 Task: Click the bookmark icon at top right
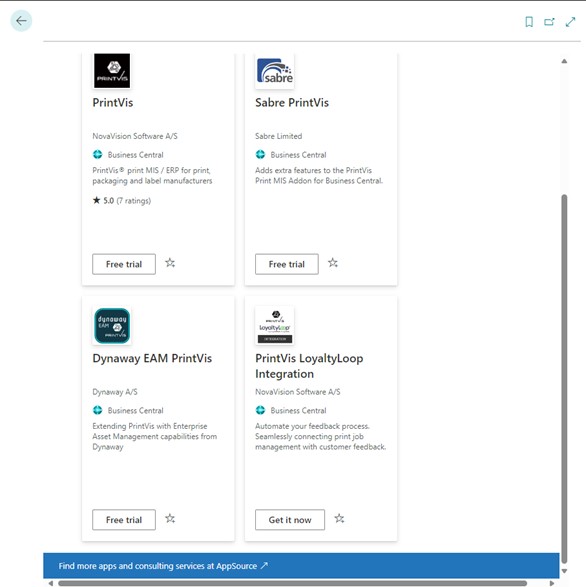pos(529,22)
